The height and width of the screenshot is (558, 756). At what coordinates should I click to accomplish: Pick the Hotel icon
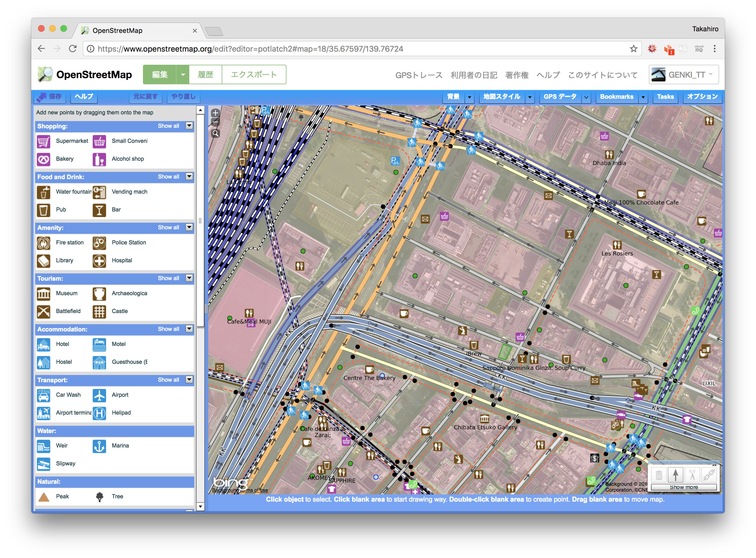[44, 345]
